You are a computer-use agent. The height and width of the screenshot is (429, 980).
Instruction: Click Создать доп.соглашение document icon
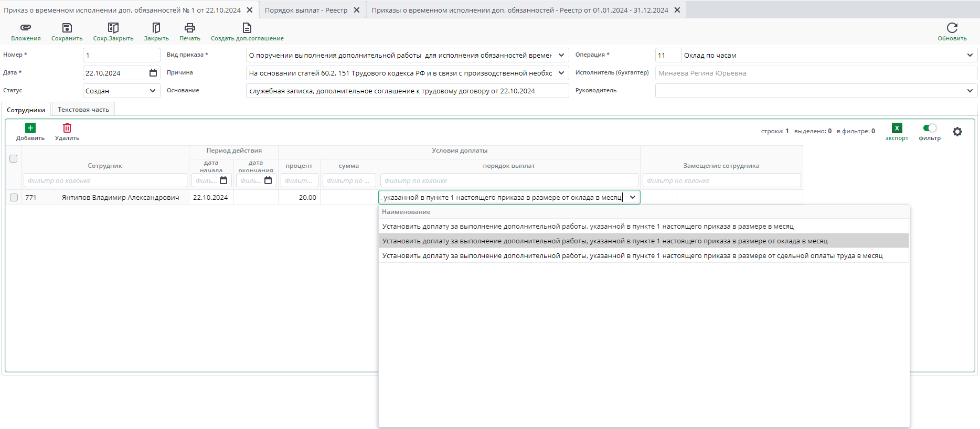247,28
